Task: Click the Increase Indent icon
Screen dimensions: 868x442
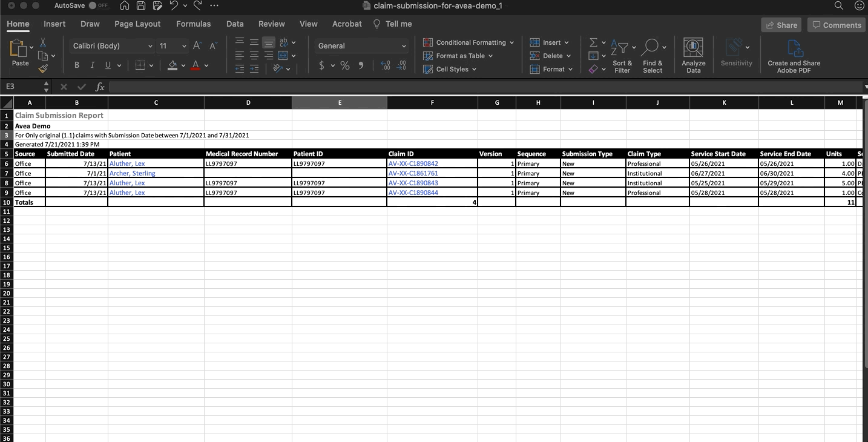Action: 254,69
